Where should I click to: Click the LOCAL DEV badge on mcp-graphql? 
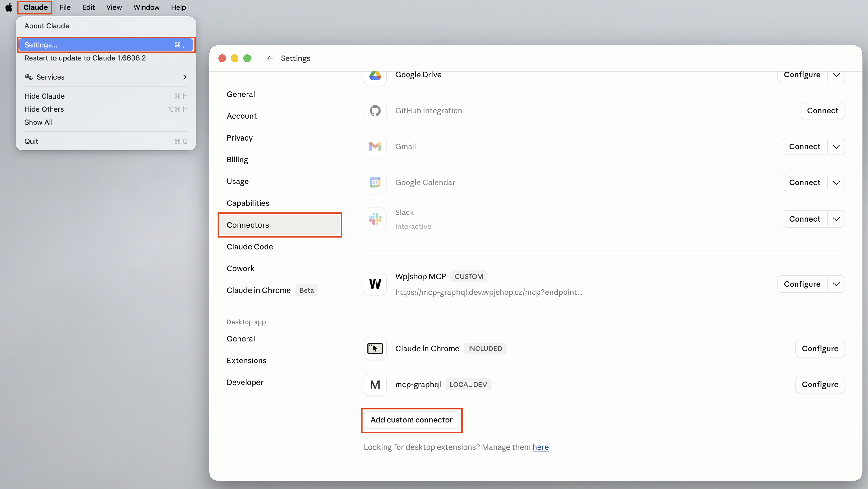pyautogui.click(x=468, y=385)
